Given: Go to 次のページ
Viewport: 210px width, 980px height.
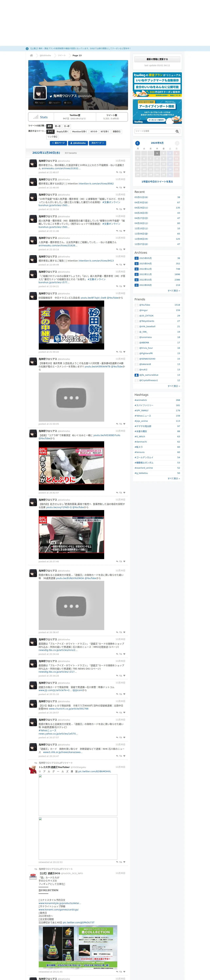Looking at the screenshot, I should [x=98, y=143].
